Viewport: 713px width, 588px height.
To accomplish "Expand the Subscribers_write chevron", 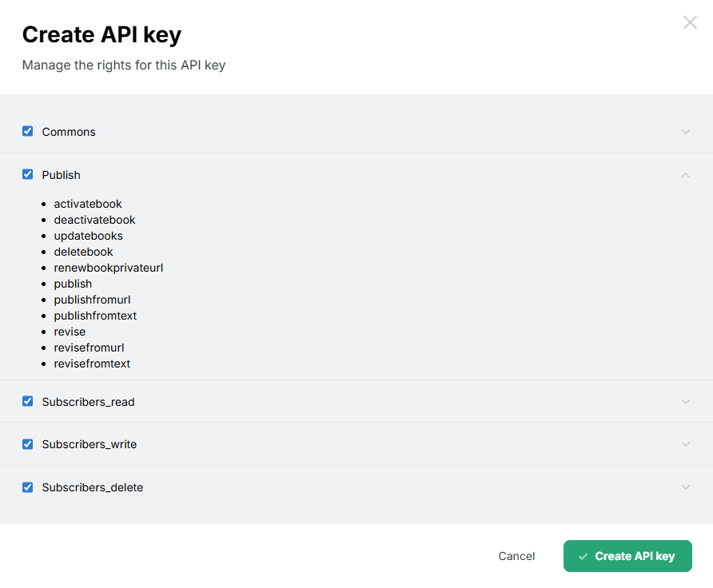I will [x=685, y=444].
